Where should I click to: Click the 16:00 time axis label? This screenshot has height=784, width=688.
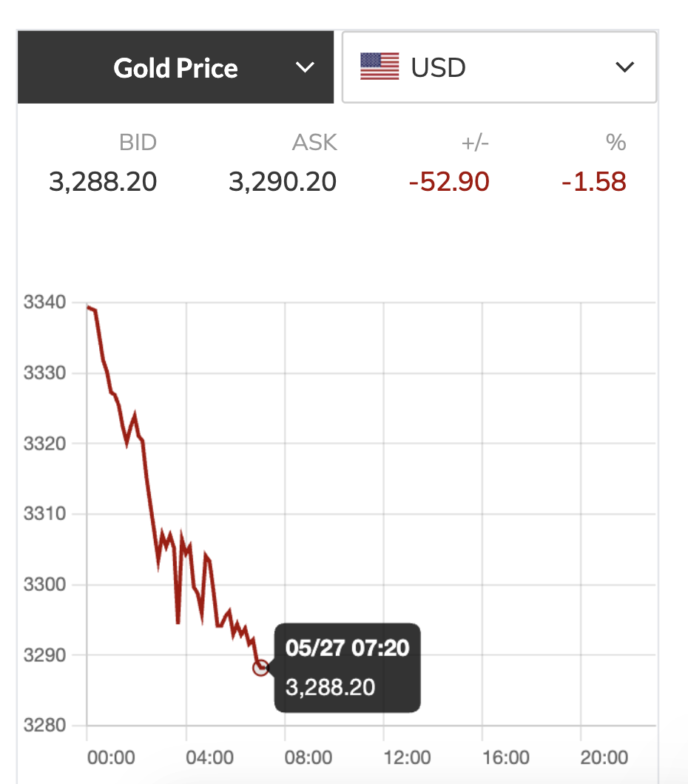point(506,757)
